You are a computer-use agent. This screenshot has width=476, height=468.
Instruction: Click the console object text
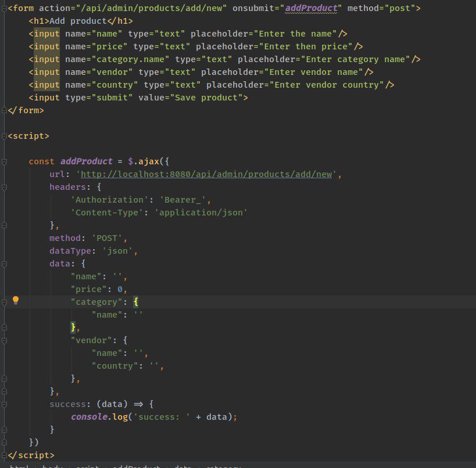89,417
